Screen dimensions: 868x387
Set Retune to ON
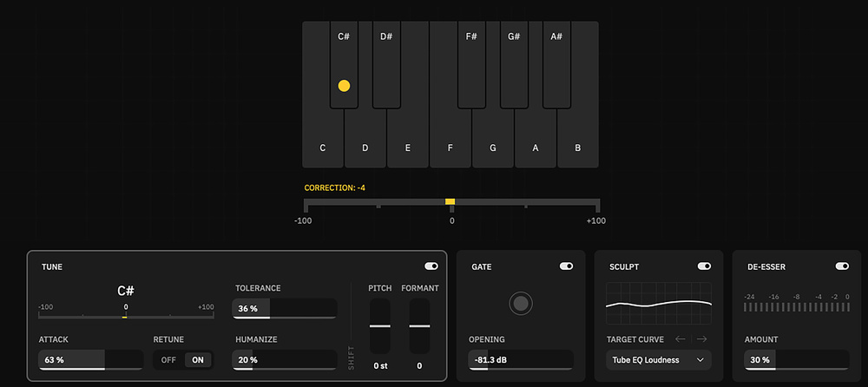click(198, 360)
